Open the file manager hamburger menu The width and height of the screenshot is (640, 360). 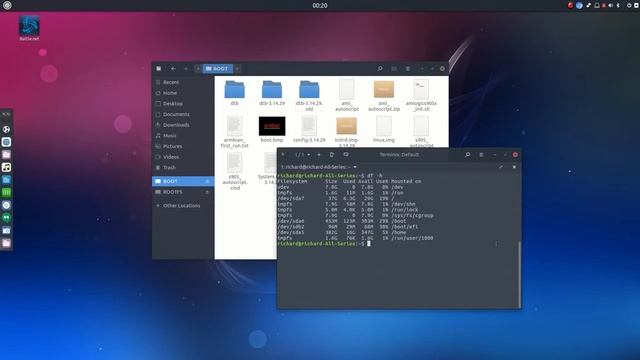(x=408, y=69)
